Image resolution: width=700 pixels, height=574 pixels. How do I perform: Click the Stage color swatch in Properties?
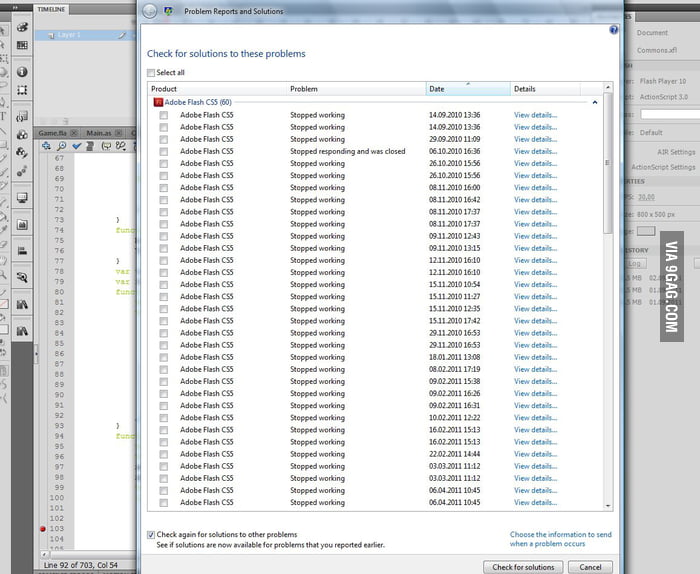pos(646,231)
